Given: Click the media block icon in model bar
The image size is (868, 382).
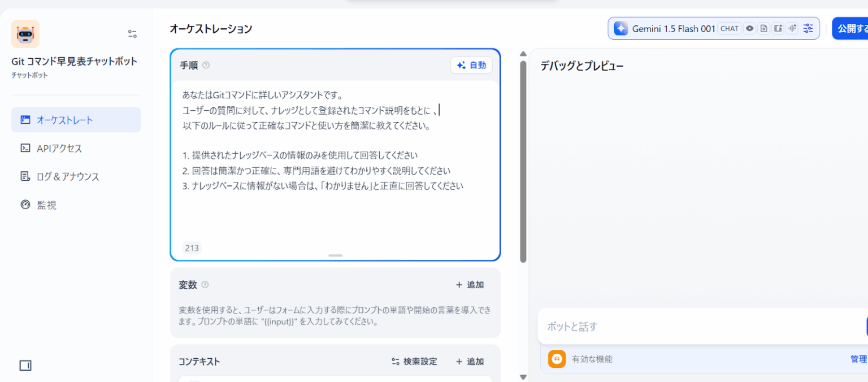Looking at the screenshot, I should coord(778,28).
